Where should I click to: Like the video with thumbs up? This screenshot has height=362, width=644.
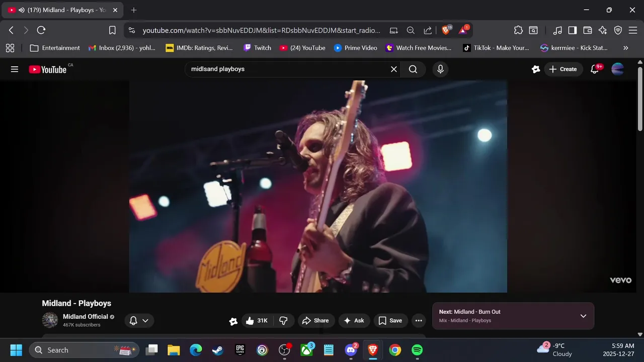coord(257,320)
